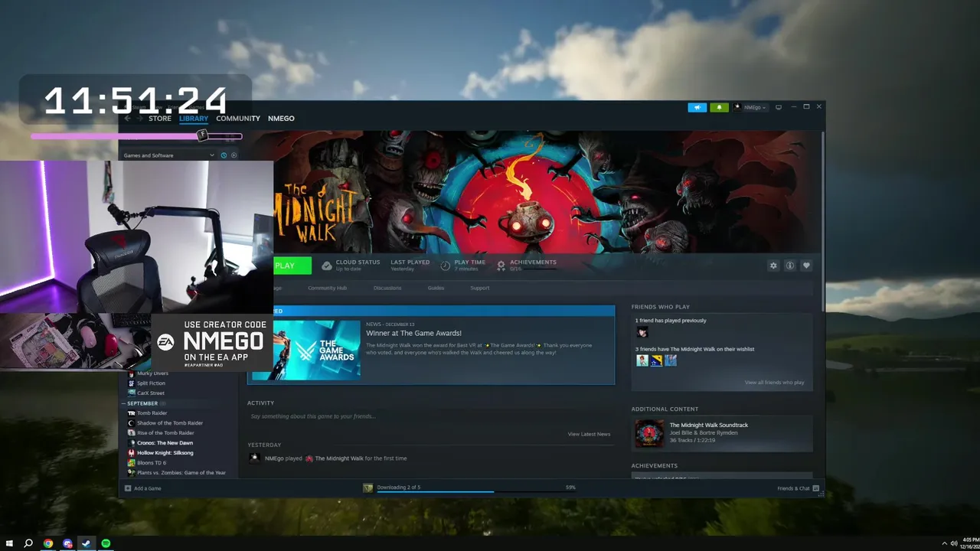This screenshot has height=551, width=980.
Task: Select Shadow of the Tomb Raider
Action: point(170,423)
